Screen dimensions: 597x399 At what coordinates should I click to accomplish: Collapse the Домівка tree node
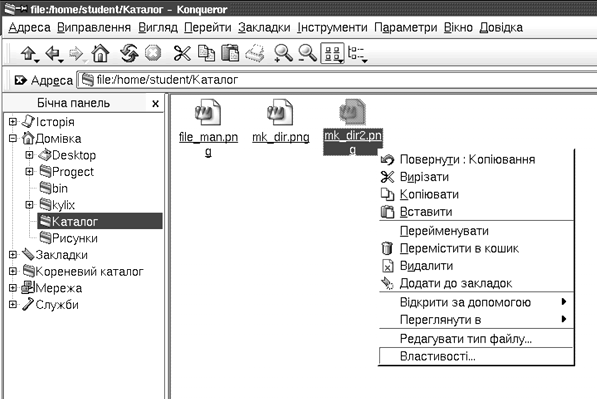click(x=13, y=138)
